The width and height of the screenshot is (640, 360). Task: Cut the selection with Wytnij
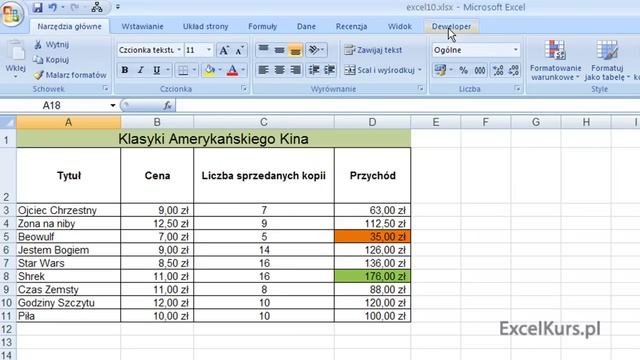click(52, 45)
